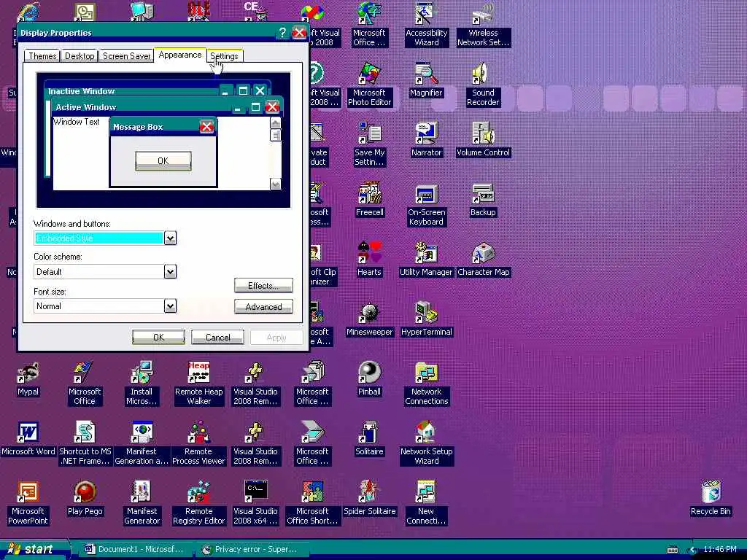Screen dimensions: 747x560
Task: Click the system tray clock
Action: click(720, 549)
